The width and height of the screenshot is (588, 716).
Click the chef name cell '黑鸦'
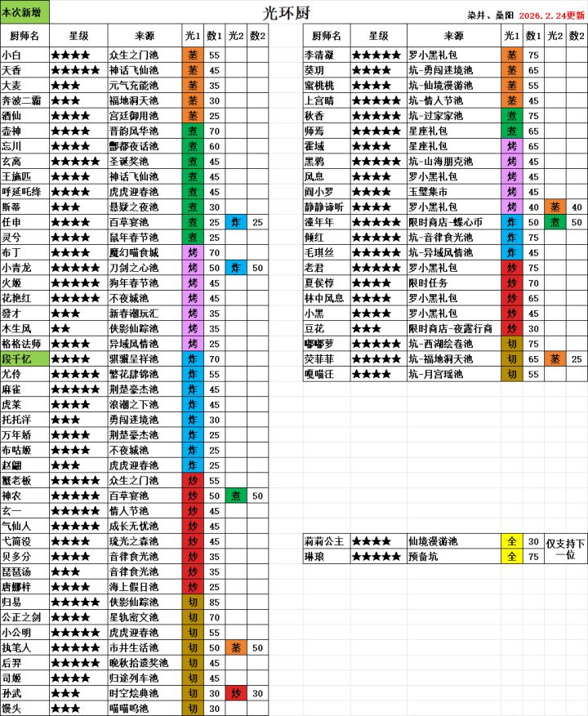tap(327, 161)
